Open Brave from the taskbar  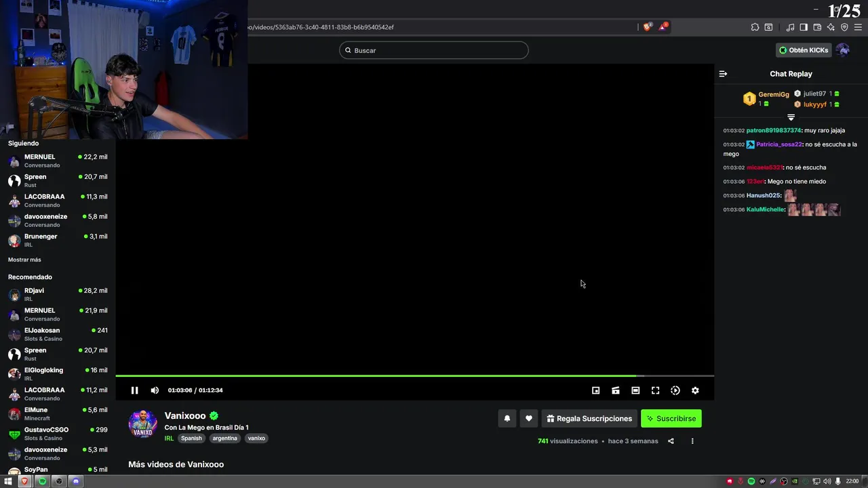[25, 481]
